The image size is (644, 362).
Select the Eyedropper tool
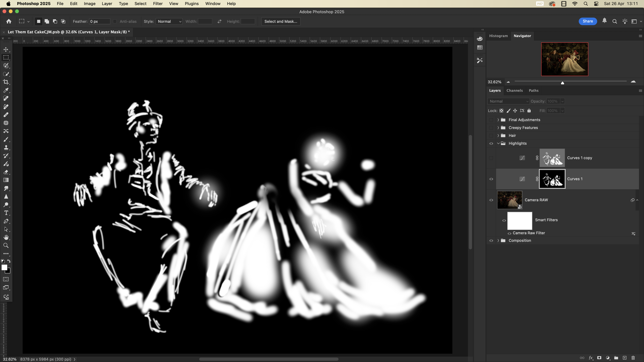tap(6, 90)
